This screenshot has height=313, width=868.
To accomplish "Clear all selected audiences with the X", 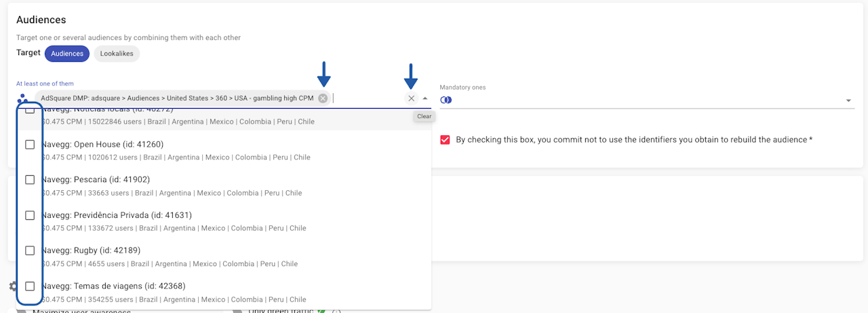I will tap(411, 98).
